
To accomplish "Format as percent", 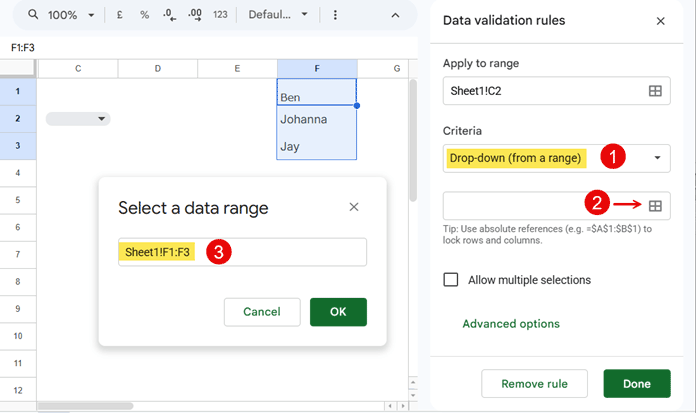I will pos(144,15).
